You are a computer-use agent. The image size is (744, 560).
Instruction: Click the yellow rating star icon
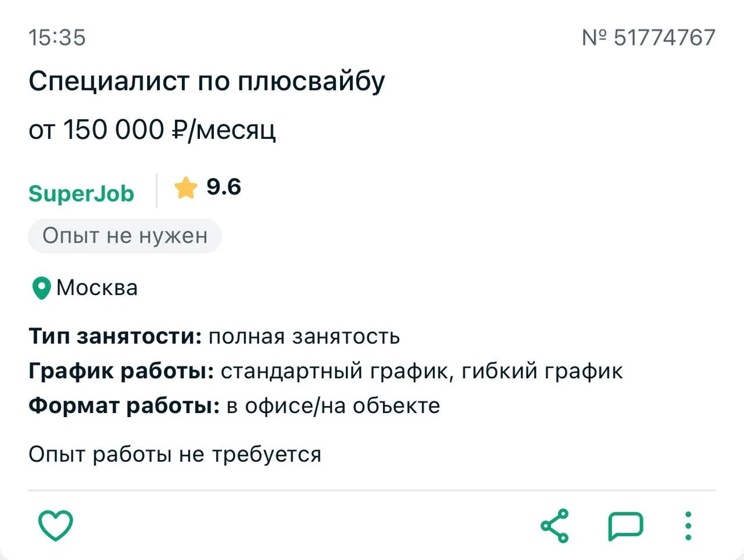(x=186, y=188)
